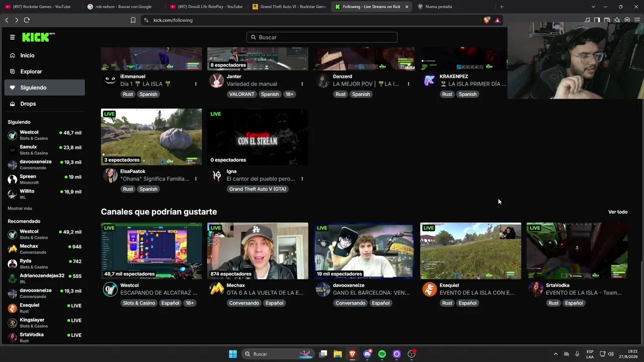Open Ryda in the Recomendado sidebar list
Viewport: 644px width, 362px height.
point(45,264)
